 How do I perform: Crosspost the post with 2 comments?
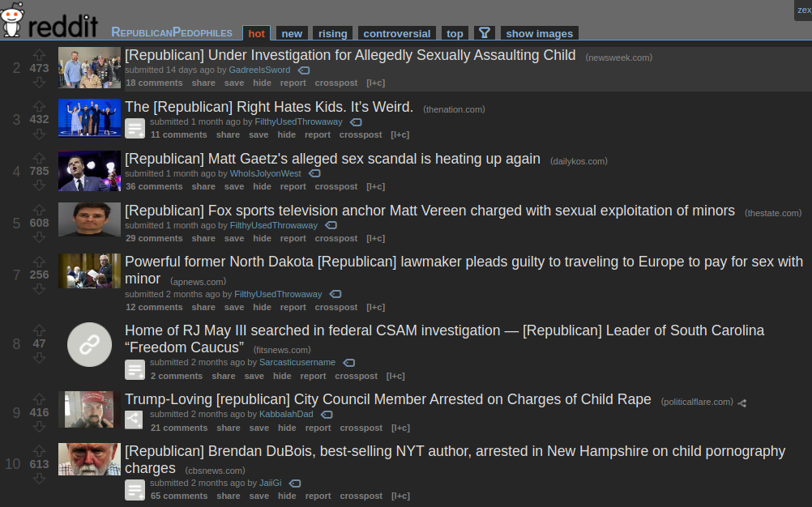click(357, 376)
